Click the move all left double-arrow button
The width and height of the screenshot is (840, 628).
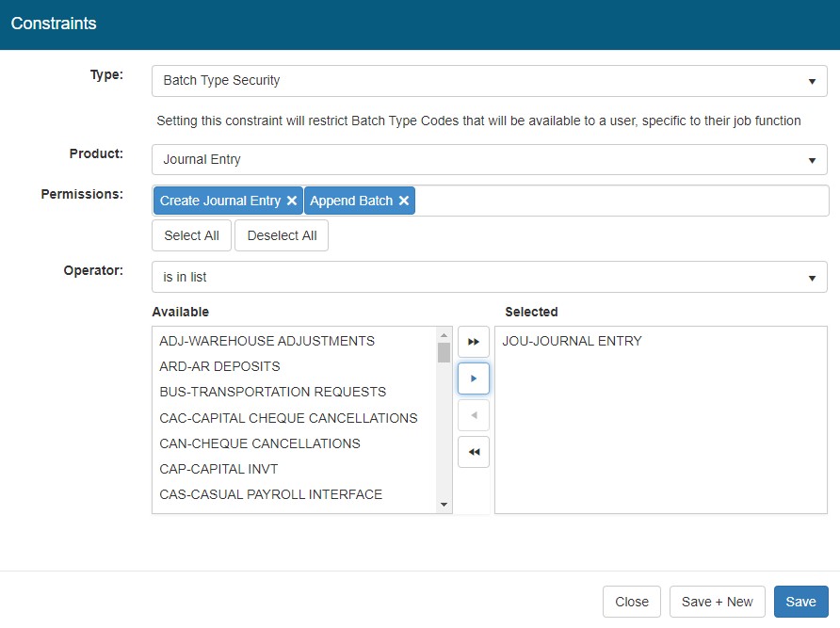474,452
